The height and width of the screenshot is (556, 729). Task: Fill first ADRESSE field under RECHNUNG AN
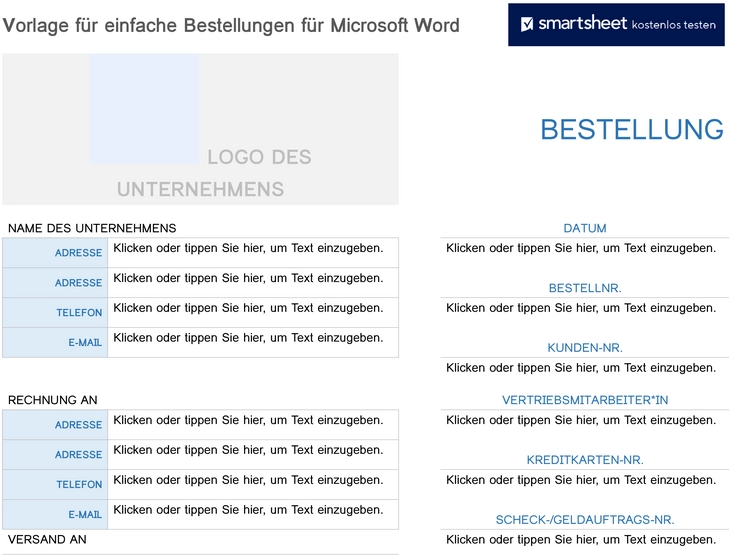[x=253, y=425]
